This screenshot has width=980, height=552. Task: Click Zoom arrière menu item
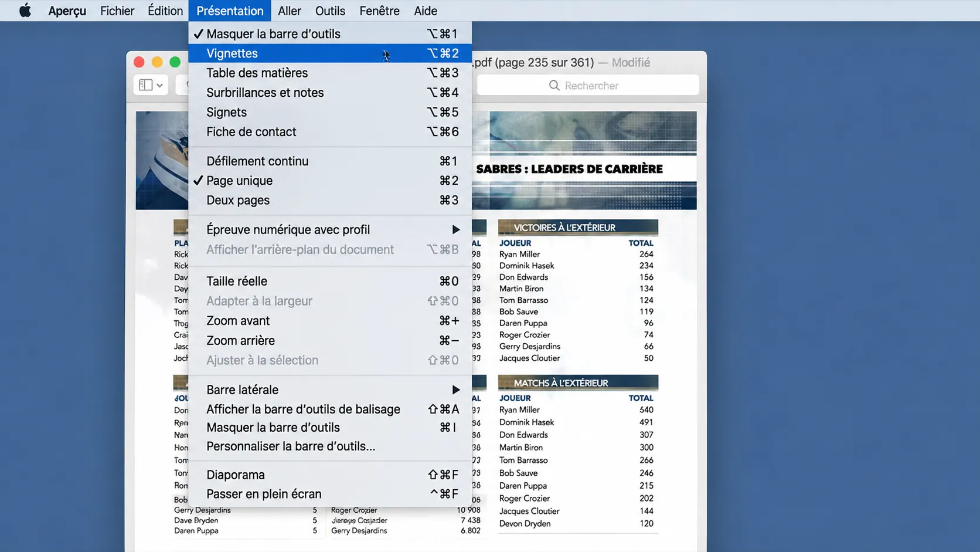[x=330, y=341]
